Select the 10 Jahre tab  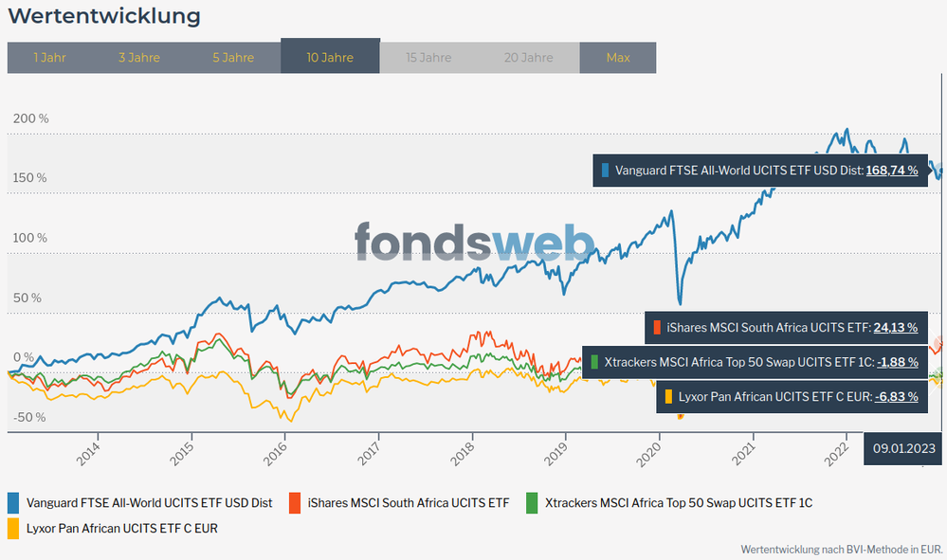(x=330, y=58)
